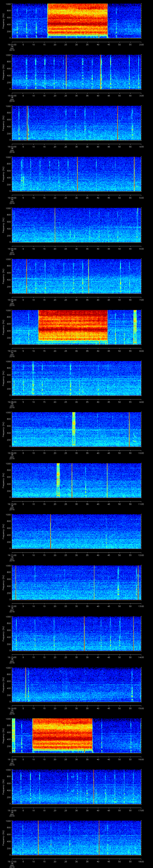Viewport: 153px width, 868px height.
Task: Click the 19:05:00 timestamp label
Action: [12, 249]
